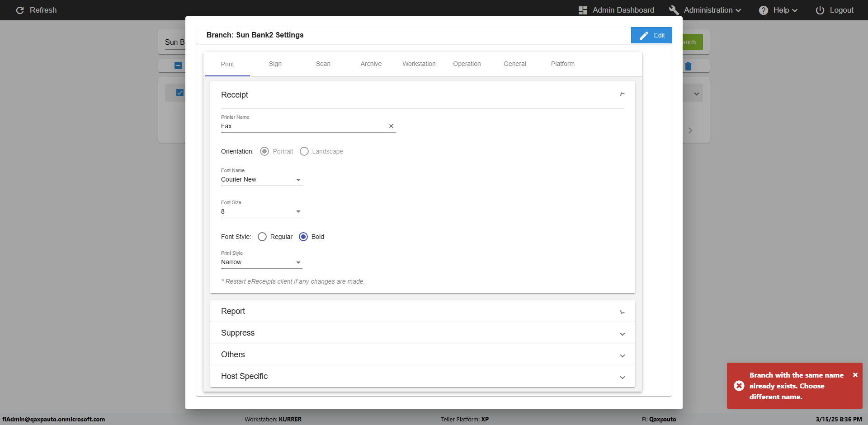Click the Printer Name input field
The height and width of the screenshot is (425, 868).
[303, 126]
